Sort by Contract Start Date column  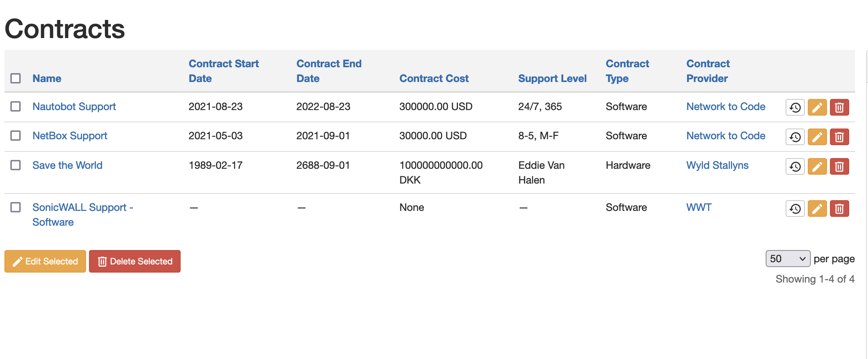[x=223, y=71]
